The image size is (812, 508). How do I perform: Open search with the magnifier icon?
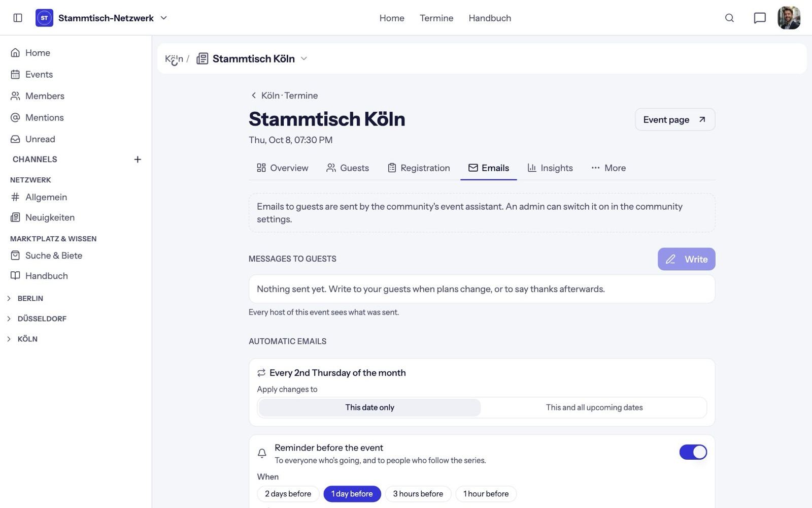point(729,18)
